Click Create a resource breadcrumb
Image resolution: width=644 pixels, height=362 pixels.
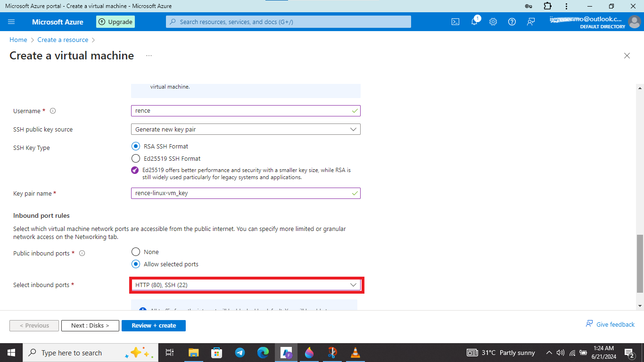[63, 40]
